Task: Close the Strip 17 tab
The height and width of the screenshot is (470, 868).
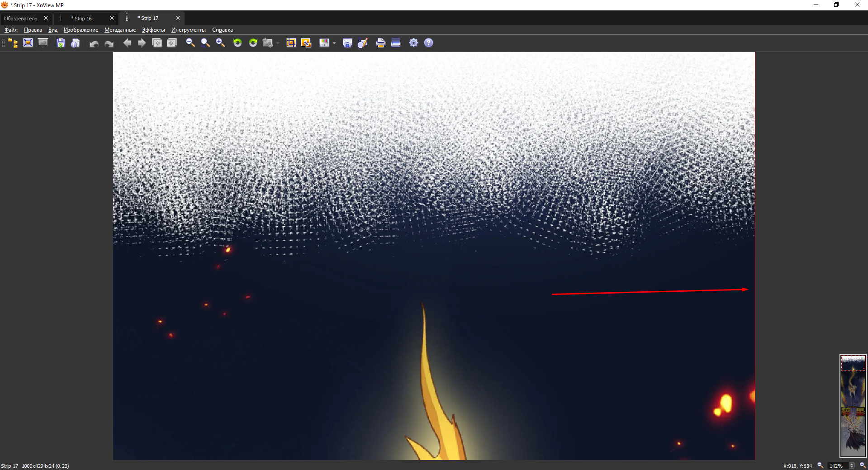Action: click(178, 18)
